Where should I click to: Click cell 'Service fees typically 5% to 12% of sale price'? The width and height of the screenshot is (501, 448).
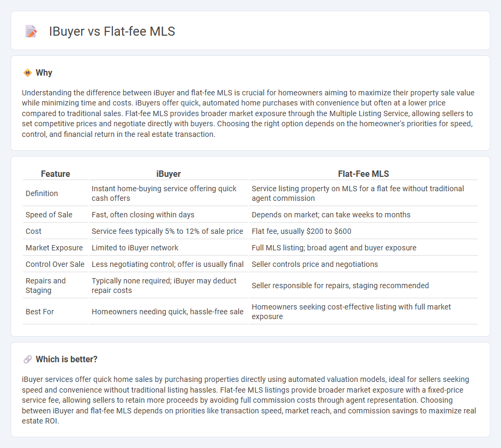click(x=167, y=232)
